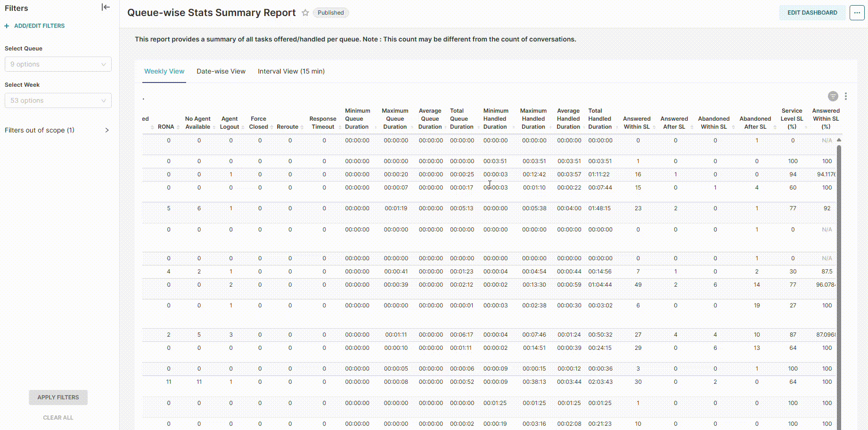Click the table filter icon
The image size is (868, 430).
point(833,96)
